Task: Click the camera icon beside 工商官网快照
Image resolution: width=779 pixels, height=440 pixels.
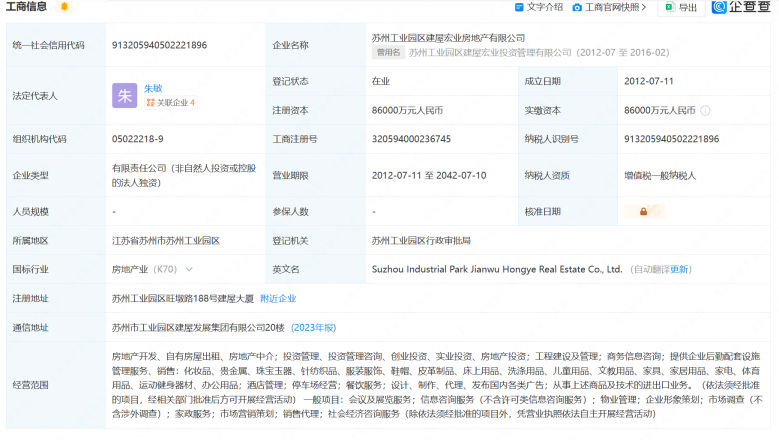Action: click(577, 7)
